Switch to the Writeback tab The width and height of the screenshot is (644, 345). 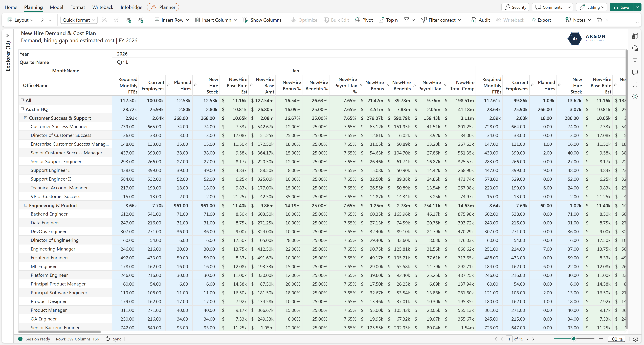pyautogui.click(x=103, y=7)
